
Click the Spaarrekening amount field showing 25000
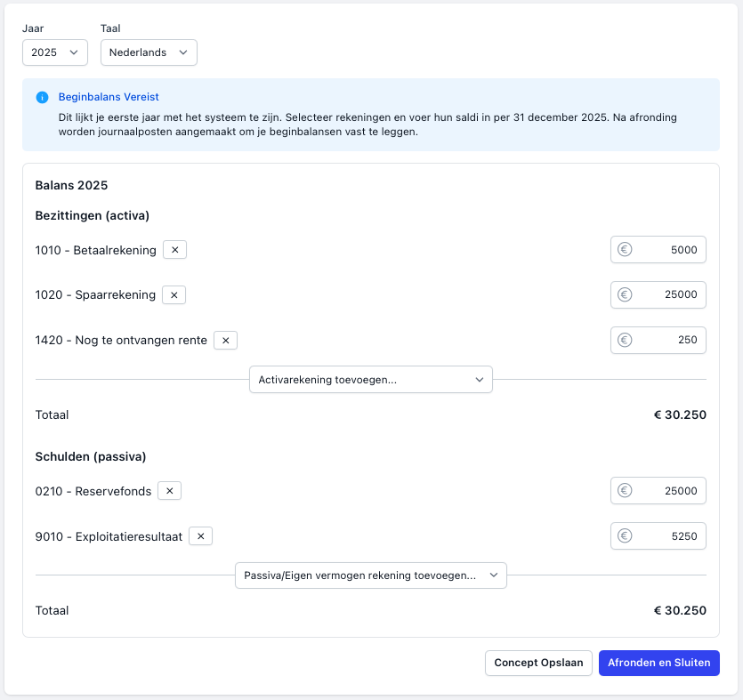tap(667, 294)
